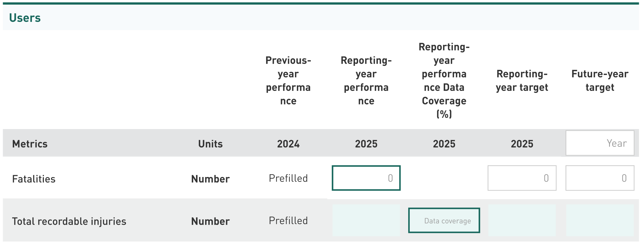Select Total recordable injuries reporting-year target field
This screenshot has width=644, height=246.
point(522,220)
